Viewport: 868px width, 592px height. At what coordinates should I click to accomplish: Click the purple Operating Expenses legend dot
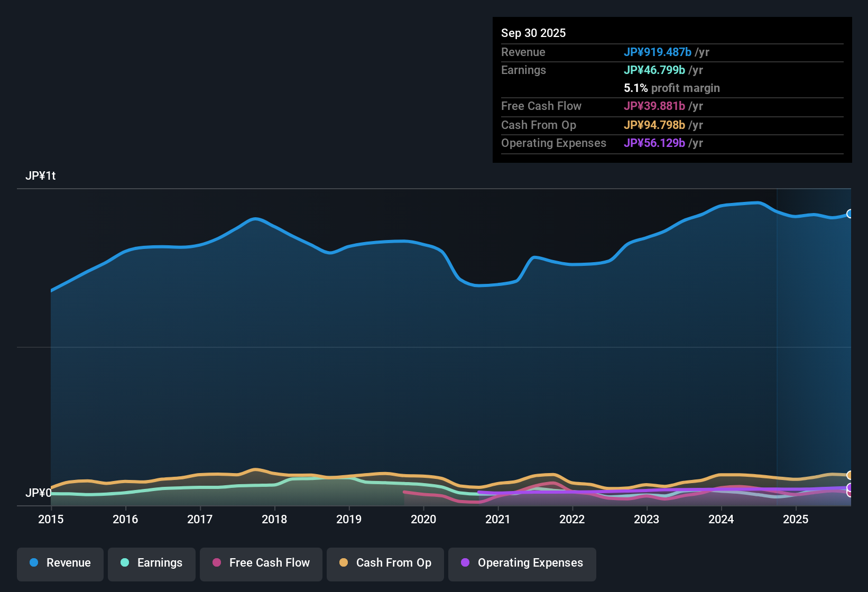(465, 563)
